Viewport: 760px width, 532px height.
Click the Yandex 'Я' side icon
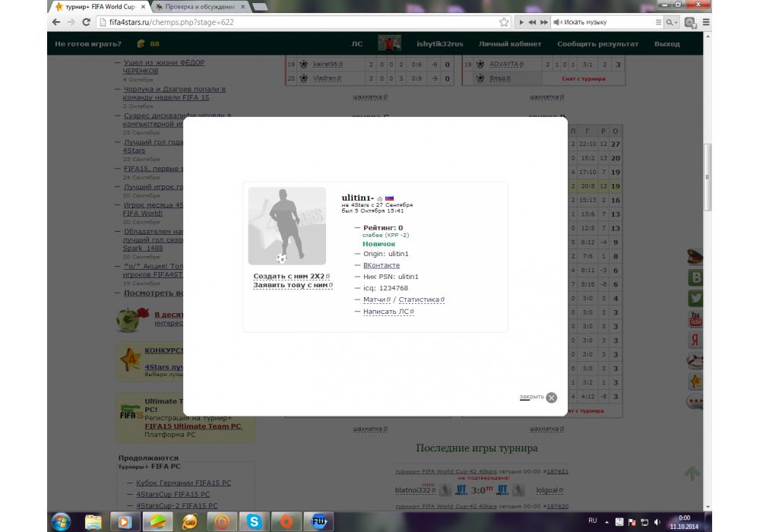click(x=695, y=340)
